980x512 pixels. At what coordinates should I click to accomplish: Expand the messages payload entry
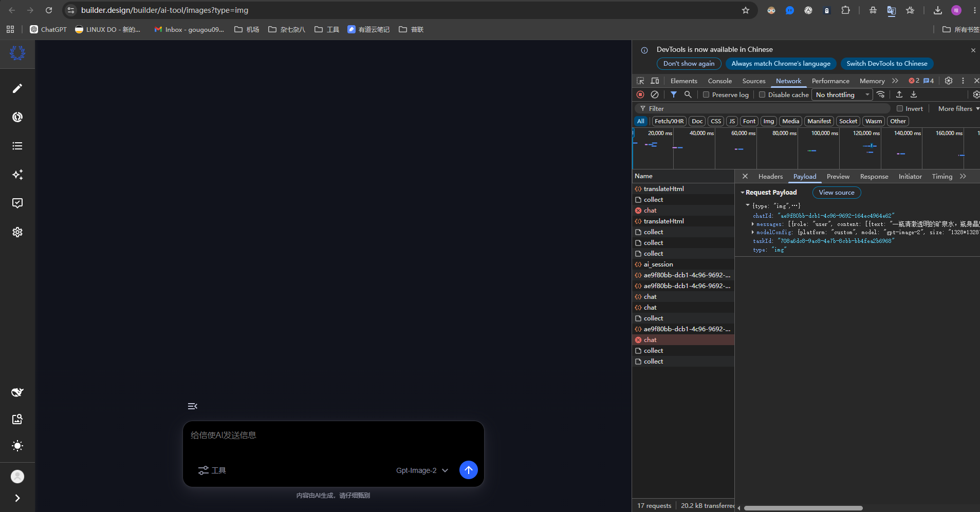click(x=753, y=224)
